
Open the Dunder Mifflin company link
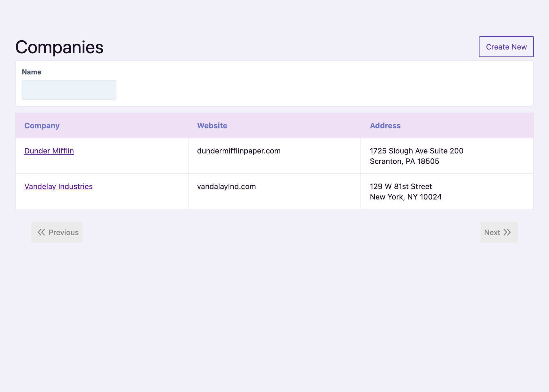tap(49, 151)
